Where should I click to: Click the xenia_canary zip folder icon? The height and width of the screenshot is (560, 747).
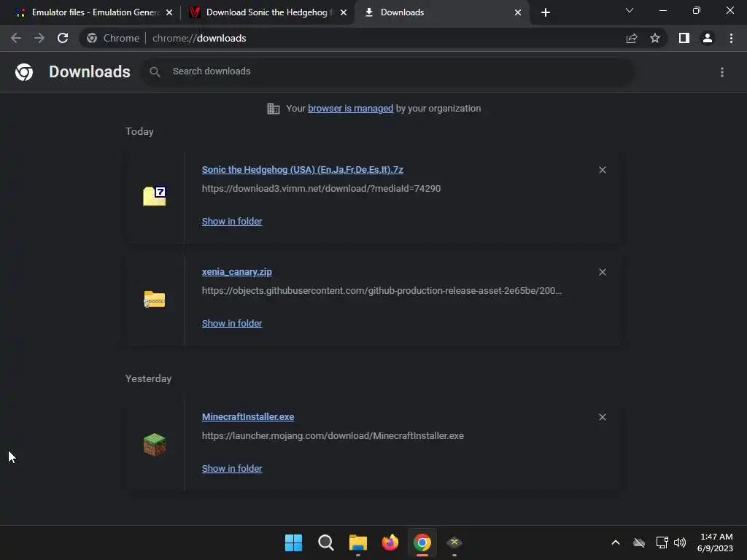(155, 299)
